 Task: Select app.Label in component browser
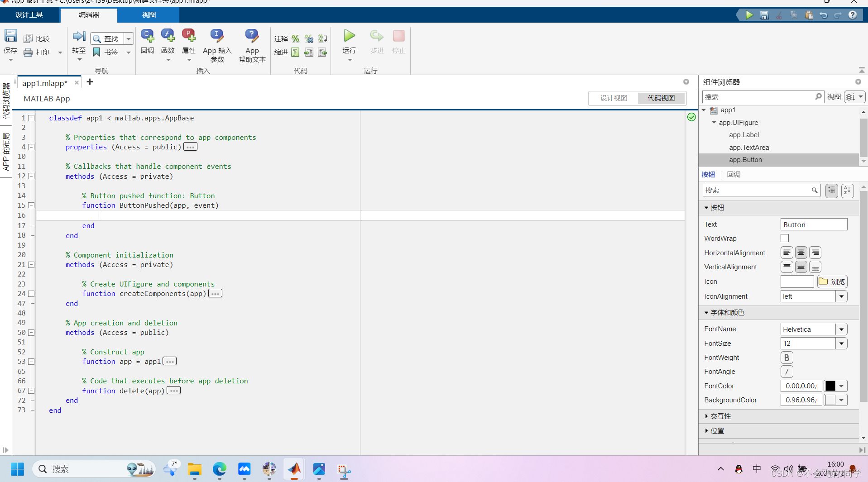click(744, 135)
